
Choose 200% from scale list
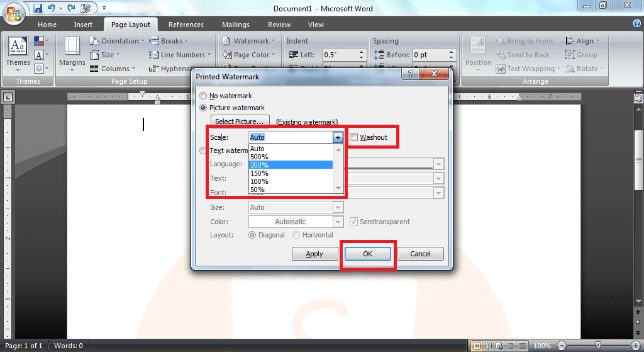[x=291, y=165]
